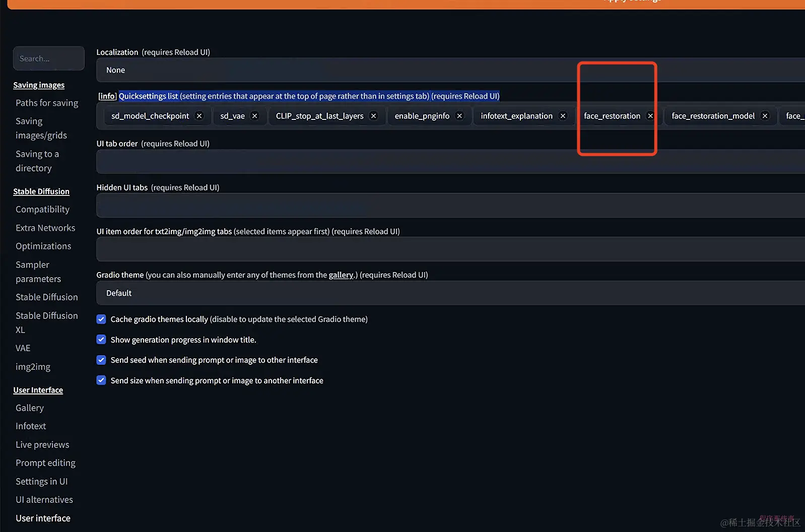Open the gallery link in Gradio theme label
805x532 pixels.
341,275
